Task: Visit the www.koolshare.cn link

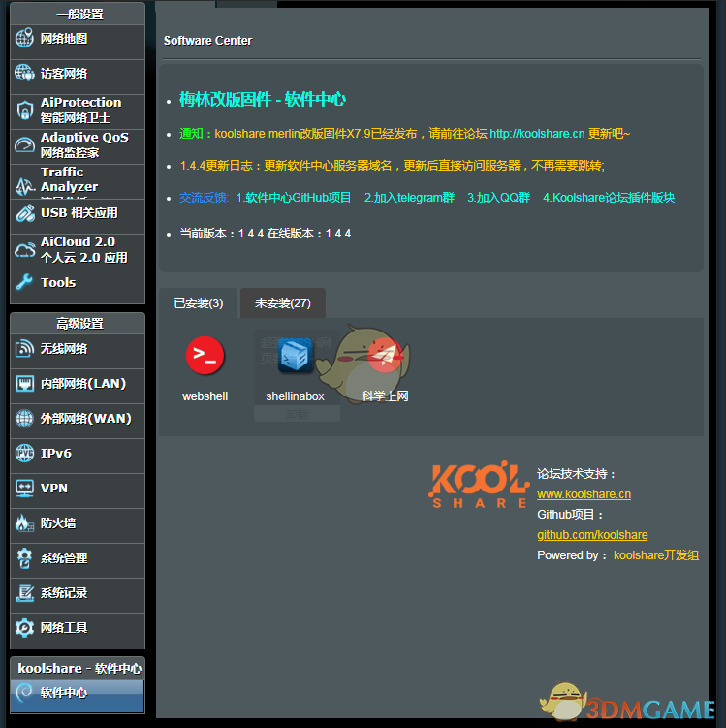Action: coord(584,494)
